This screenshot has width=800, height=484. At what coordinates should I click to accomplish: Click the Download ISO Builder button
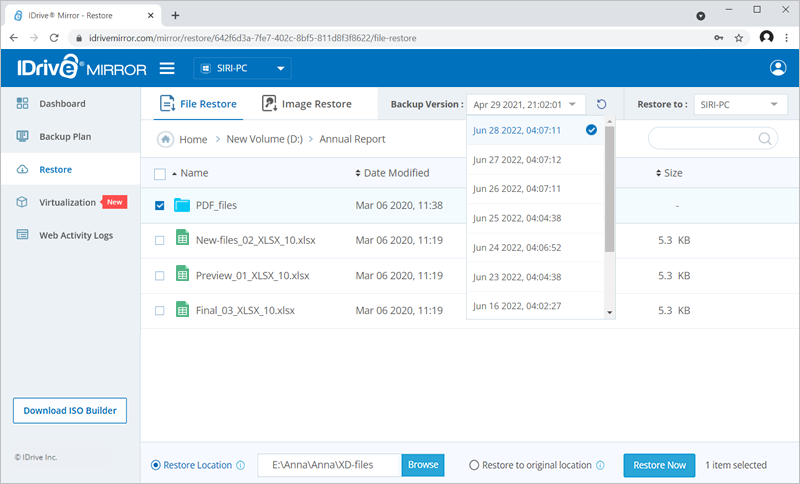pyautogui.click(x=70, y=411)
